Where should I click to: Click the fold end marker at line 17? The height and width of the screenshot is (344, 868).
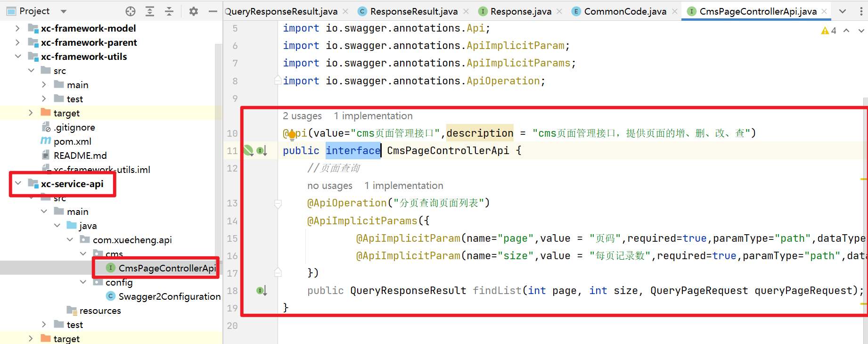point(278,272)
